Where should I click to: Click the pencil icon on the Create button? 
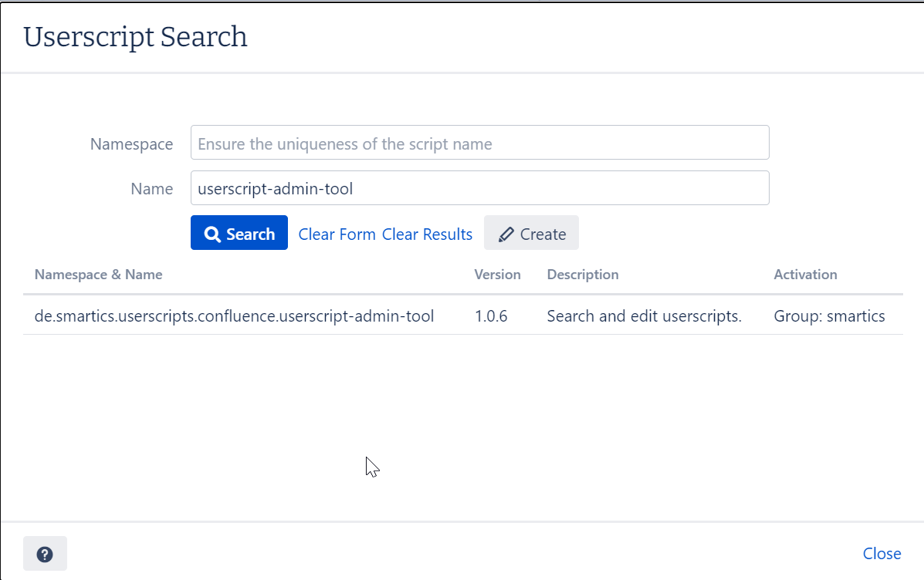click(x=507, y=233)
